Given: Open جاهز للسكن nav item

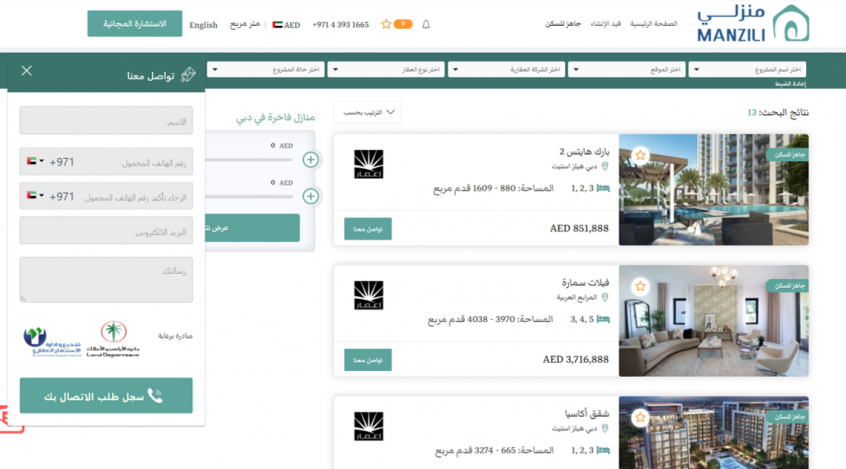Looking at the screenshot, I should coord(563,24).
